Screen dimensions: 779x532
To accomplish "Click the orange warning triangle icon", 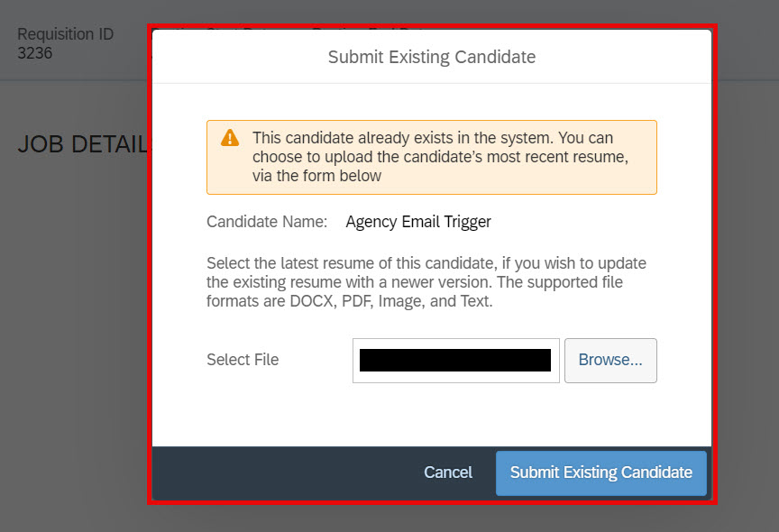I will [x=230, y=138].
